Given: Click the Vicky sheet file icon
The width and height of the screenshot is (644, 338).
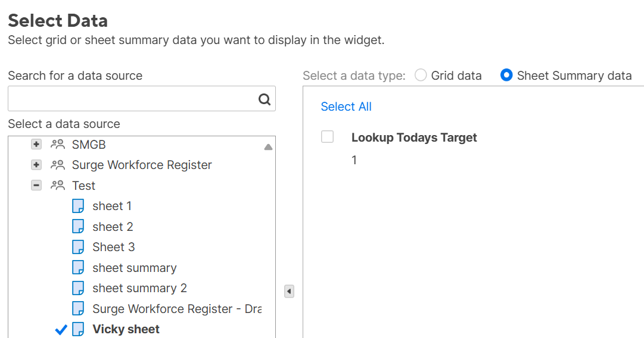Looking at the screenshot, I should (x=78, y=329).
